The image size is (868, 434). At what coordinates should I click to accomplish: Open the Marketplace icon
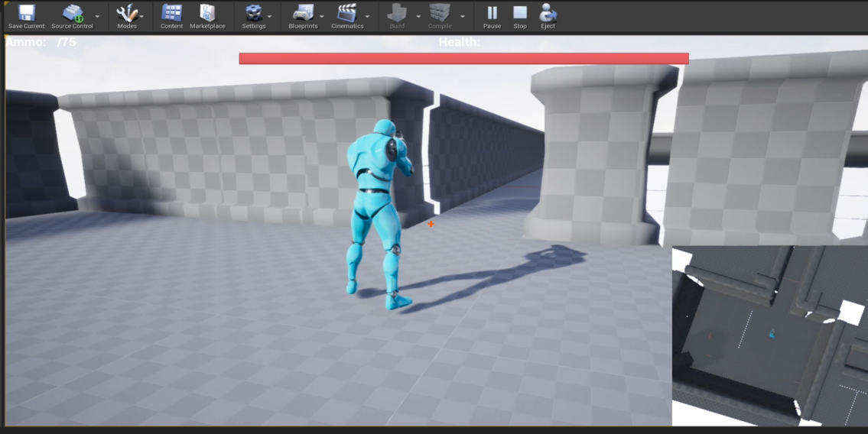[207, 17]
